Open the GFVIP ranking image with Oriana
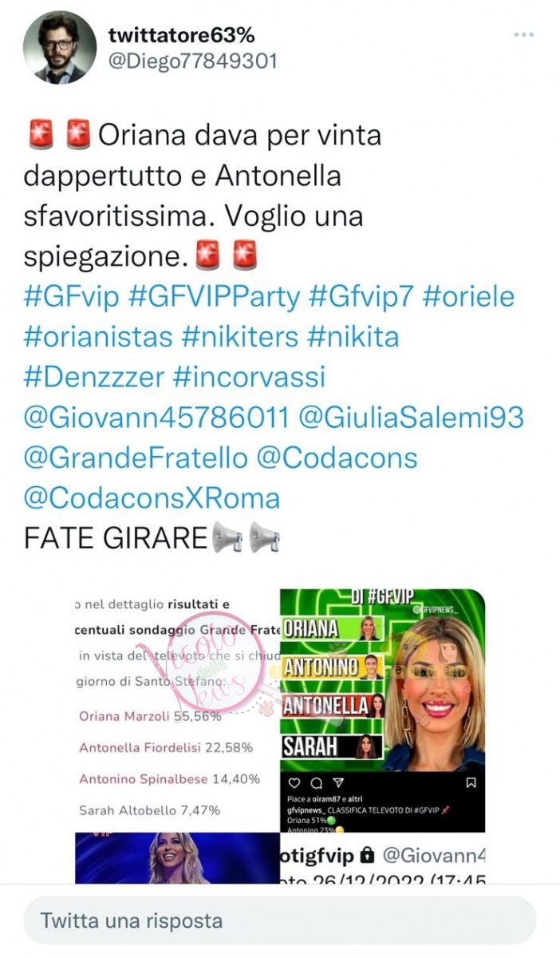Screen dimensions: 560x958 383,709
